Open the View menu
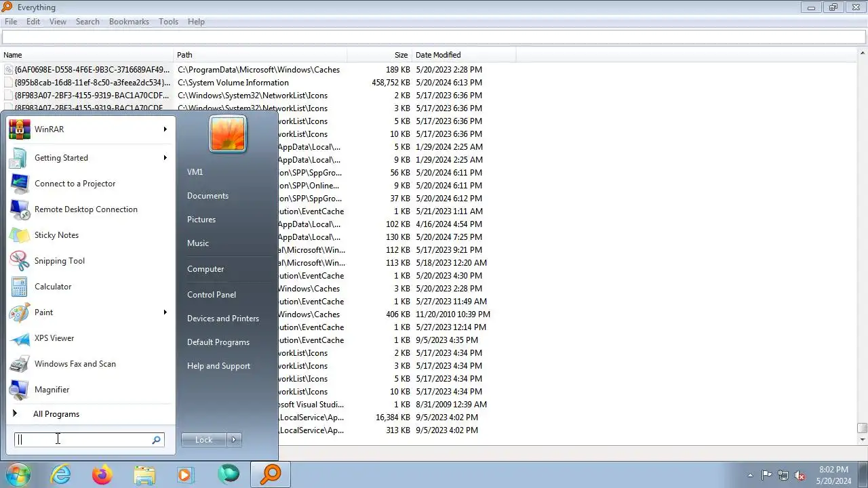Image resolution: width=868 pixels, height=488 pixels. (58, 22)
